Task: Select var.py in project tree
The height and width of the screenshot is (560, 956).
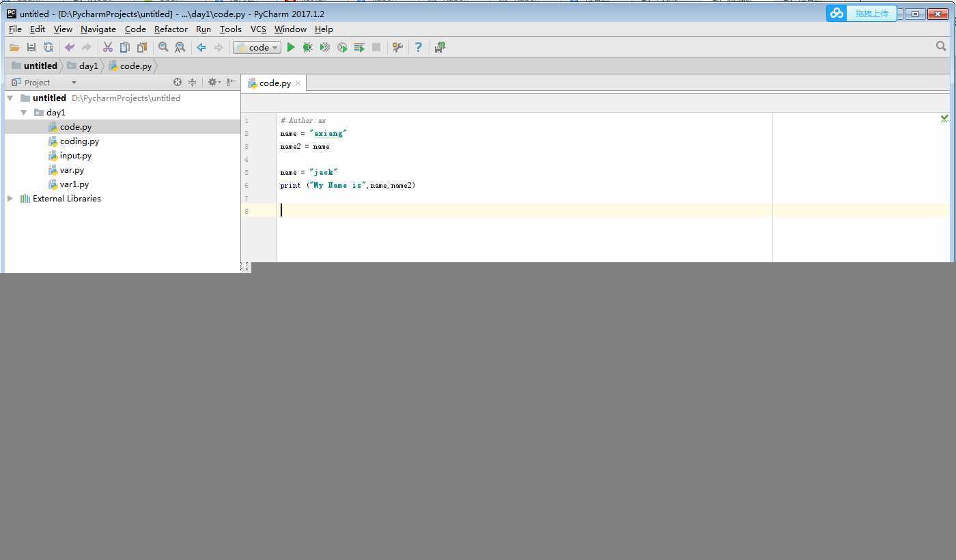Action: tap(72, 170)
